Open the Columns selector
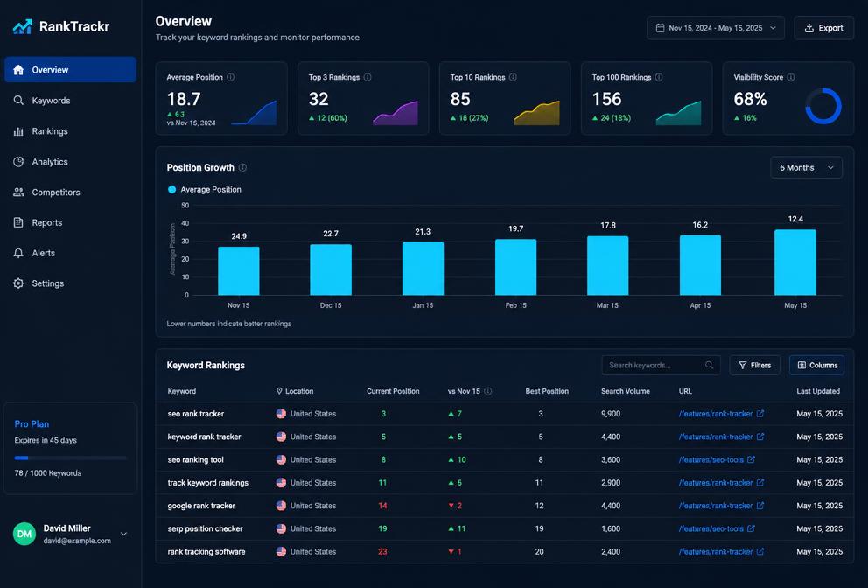Image resolution: width=868 pixels, height=588 pixels. pyautogui.click(x=816, y=366)
